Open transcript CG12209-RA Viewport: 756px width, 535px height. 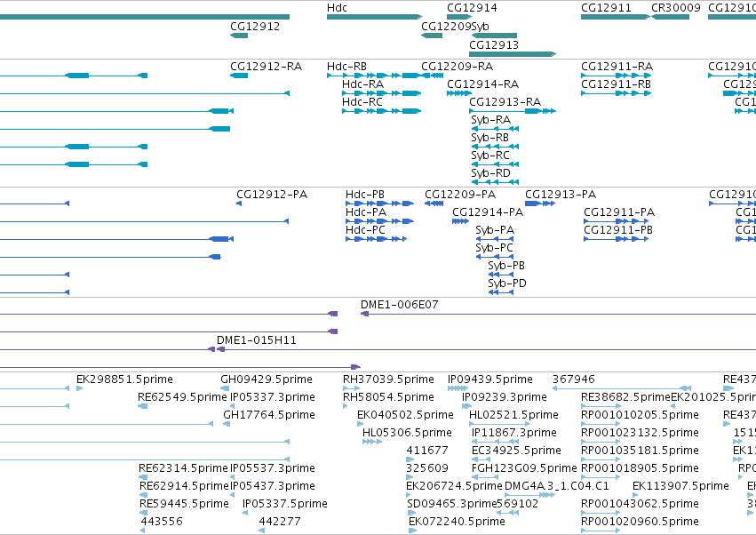click(x=458, y=66)
